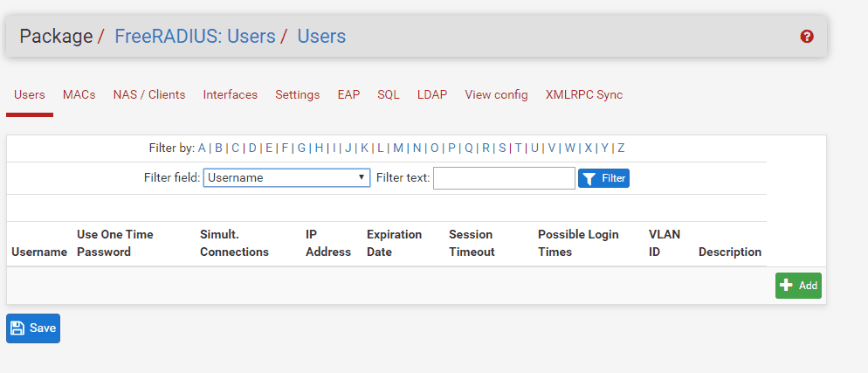
Task: Go to the XMLRPC Sync tab
Action: click(x=584, y=95)
